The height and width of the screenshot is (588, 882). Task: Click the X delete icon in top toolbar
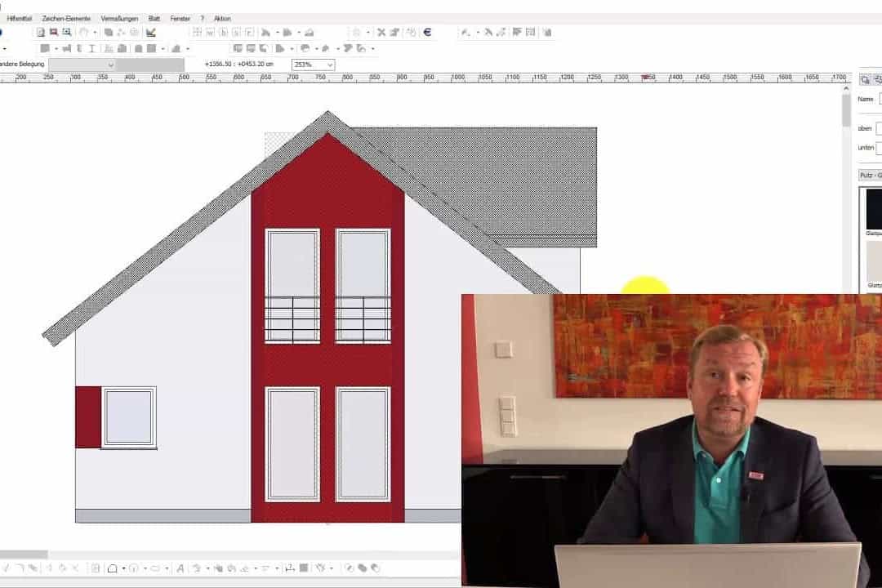click(x=381, y=33)
